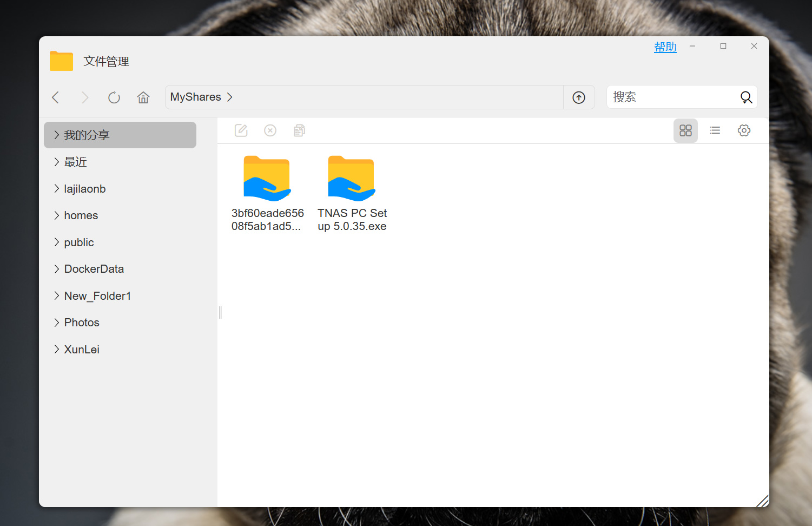Focus the 搜索 search field
812x526 pixels.
(672, 97)
